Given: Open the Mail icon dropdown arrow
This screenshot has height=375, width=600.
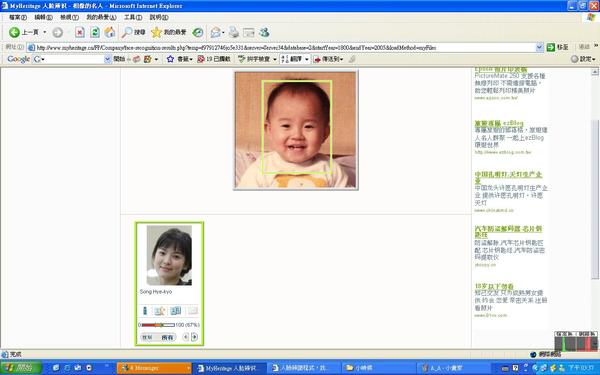Looking at the screenshot, I should (223, 33).
